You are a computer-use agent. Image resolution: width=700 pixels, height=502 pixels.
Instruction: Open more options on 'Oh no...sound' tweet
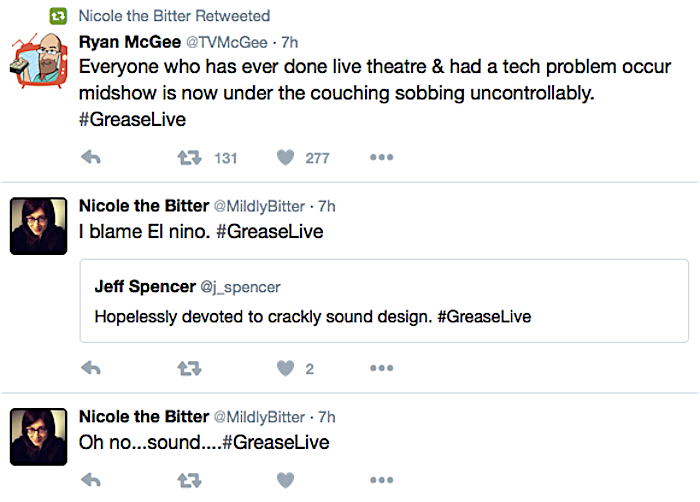[381, 480]
